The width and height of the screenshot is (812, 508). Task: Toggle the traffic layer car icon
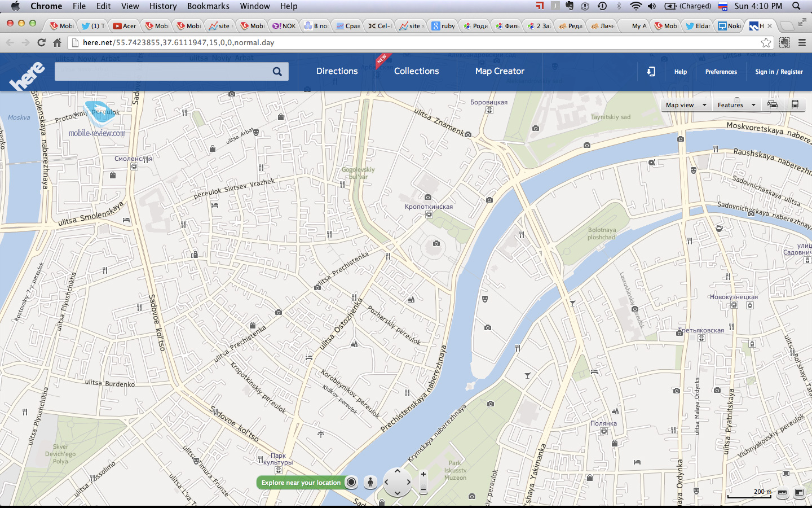[773, 104]
